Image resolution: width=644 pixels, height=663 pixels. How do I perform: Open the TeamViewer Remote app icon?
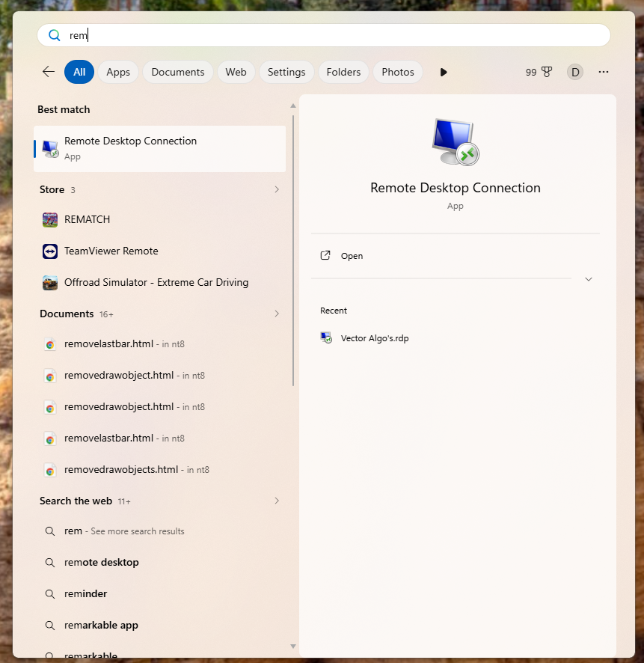click(x=49, y=251)
